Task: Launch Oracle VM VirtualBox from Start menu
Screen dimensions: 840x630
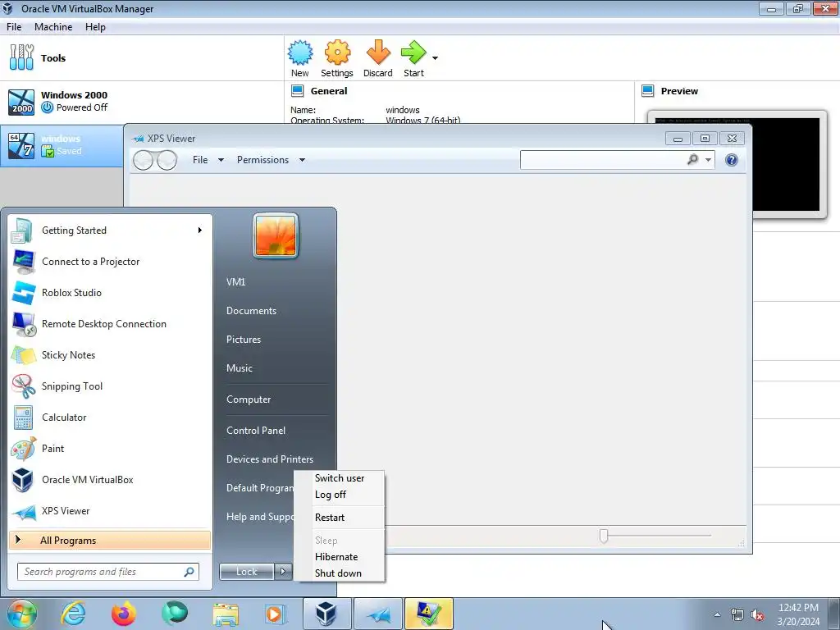Action: coord(110,479)
